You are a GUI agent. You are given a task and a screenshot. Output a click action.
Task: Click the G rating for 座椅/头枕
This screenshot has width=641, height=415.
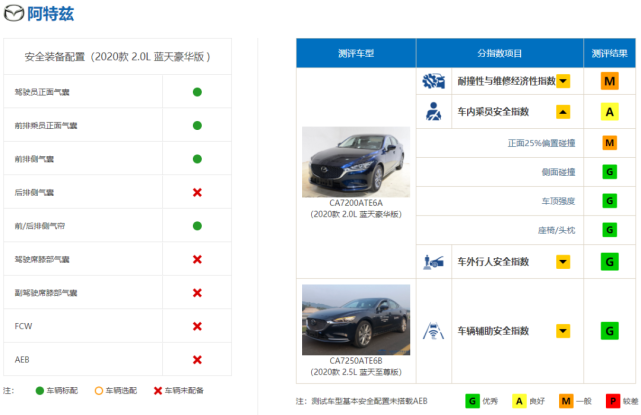coord(610,230)
